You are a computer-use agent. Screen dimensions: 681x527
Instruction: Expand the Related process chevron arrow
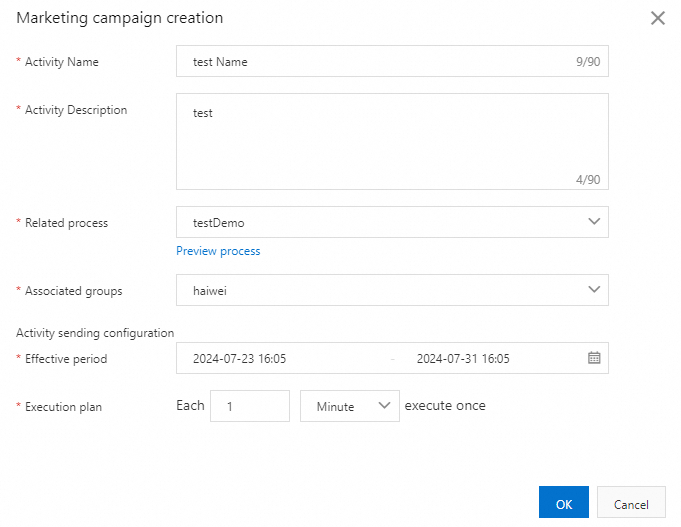point(593,221)
